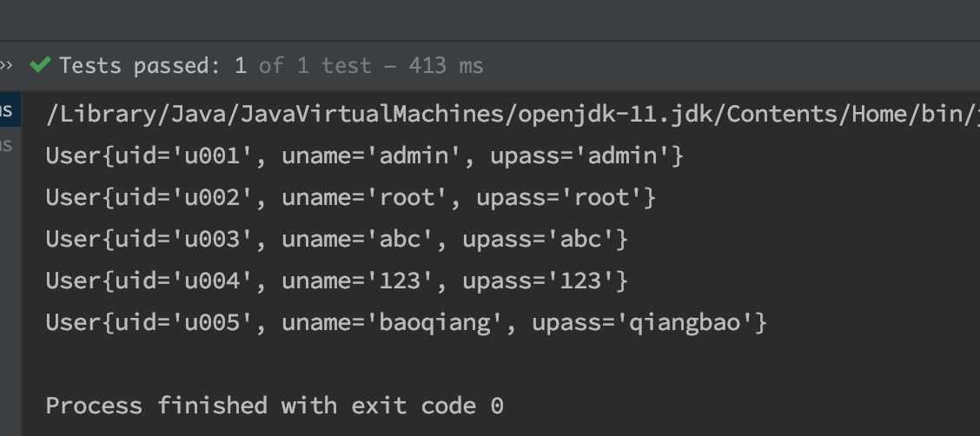Click the "of 1 test – 413 ms" duration text
This screenshot has height=436, width=980.
pyautogui.click(x=371, y=66)
